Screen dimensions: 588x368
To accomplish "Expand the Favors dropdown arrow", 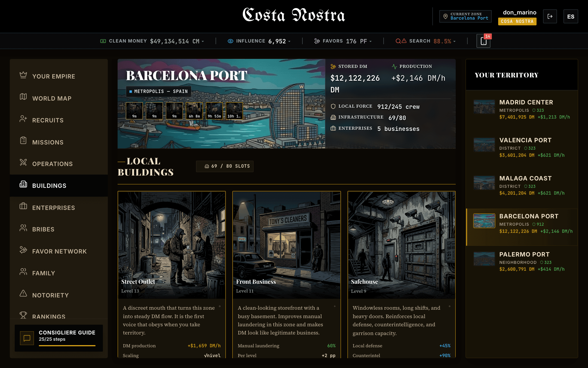I will [x=370, y=41].
